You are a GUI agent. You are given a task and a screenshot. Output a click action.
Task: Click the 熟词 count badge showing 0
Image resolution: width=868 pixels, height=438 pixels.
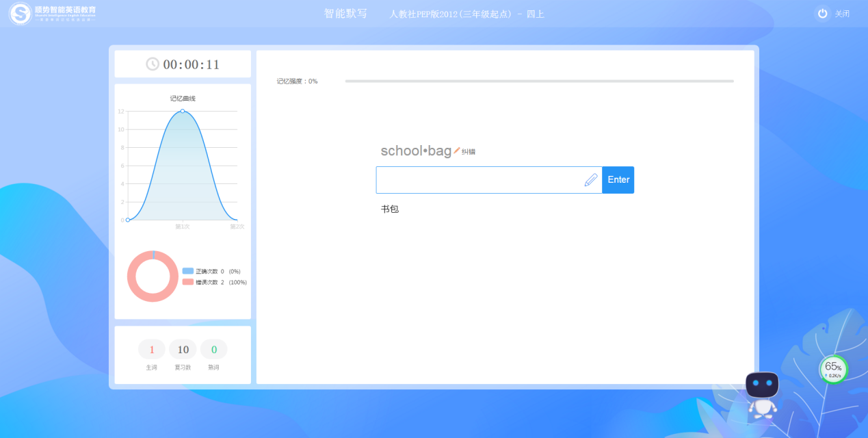tap(214, 350)
